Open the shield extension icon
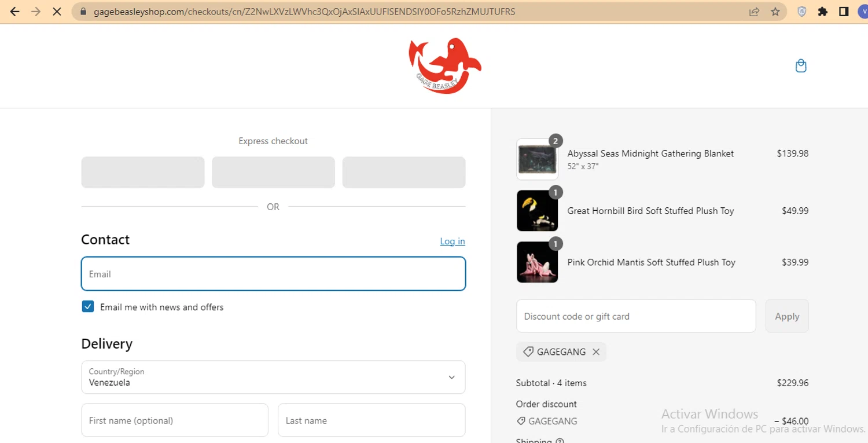 [x=802, y=12]
